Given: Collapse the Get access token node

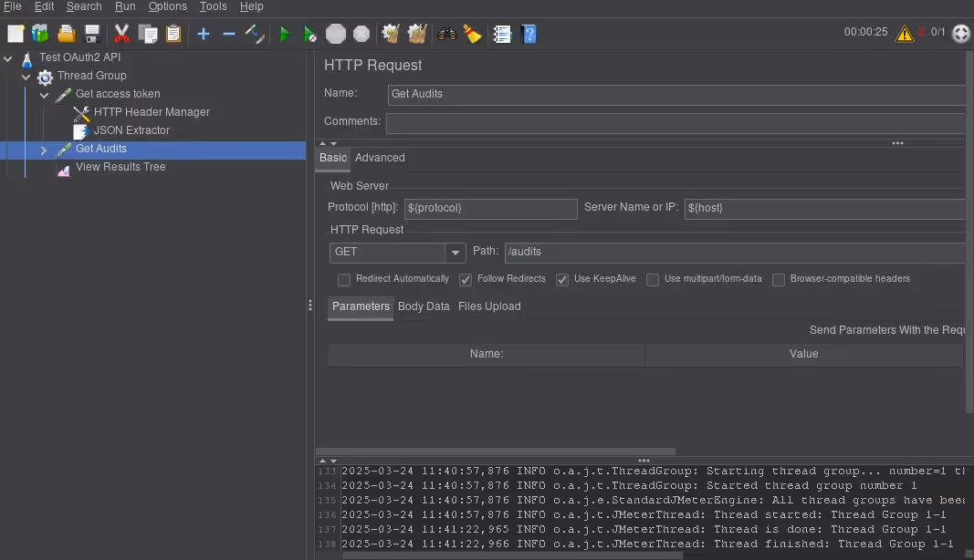Looking at the screenshot, I should pos(44,95).
